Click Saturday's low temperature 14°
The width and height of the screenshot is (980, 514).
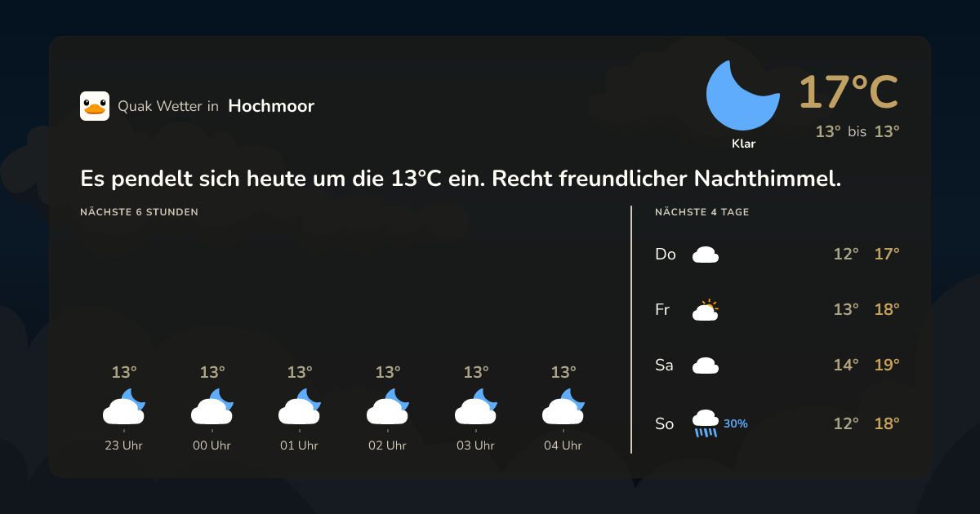846,366
